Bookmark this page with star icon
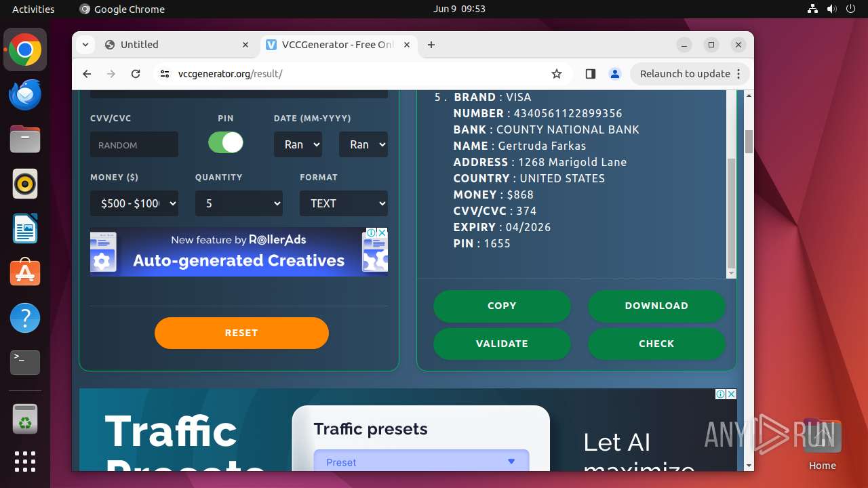 click(557, 74)
